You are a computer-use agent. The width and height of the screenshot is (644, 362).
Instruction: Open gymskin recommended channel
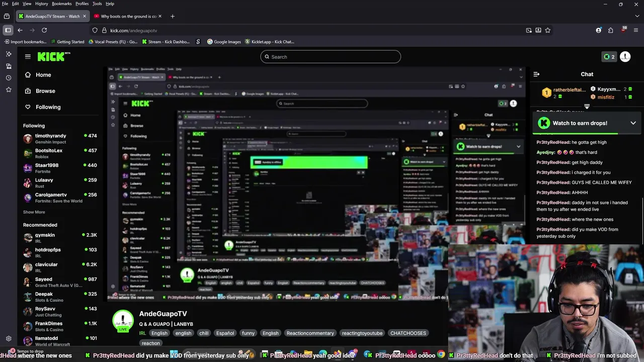point(60,238)
